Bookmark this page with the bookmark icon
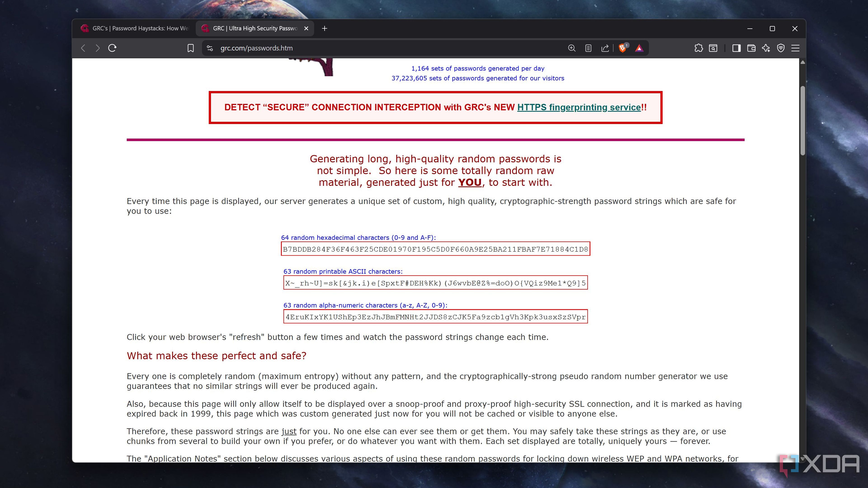 [x=190, y=48]
